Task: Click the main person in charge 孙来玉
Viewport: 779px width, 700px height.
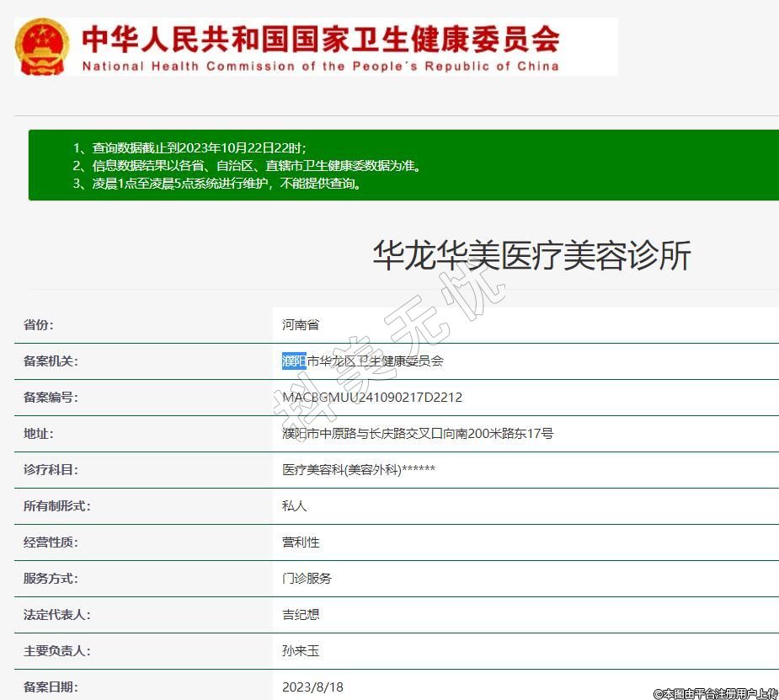Action: (301, 651)
